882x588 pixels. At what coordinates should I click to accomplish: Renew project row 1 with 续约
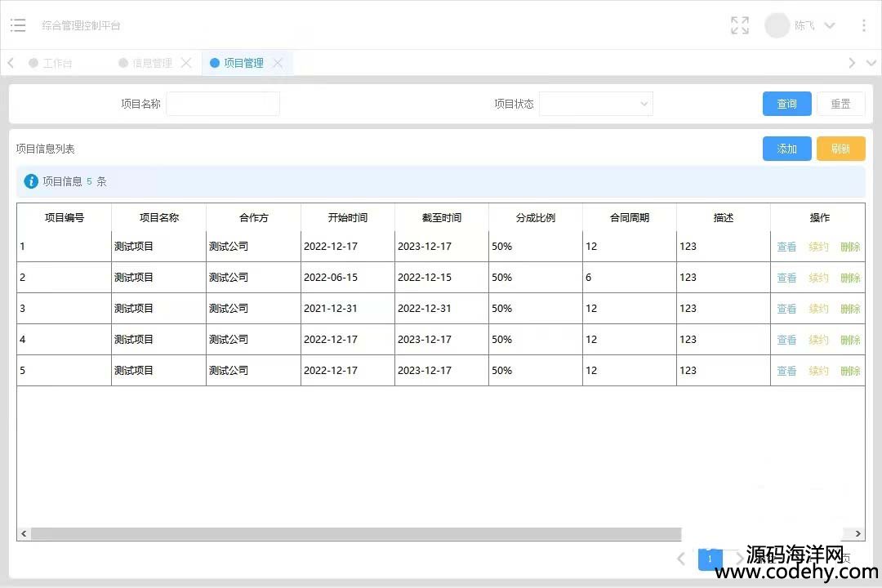click(818, 247)
